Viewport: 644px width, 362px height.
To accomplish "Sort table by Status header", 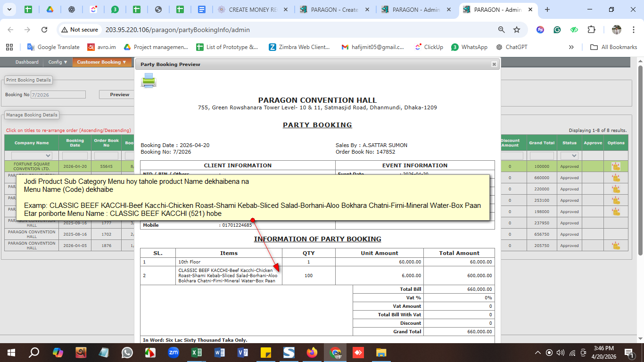I will click(570, 143).
